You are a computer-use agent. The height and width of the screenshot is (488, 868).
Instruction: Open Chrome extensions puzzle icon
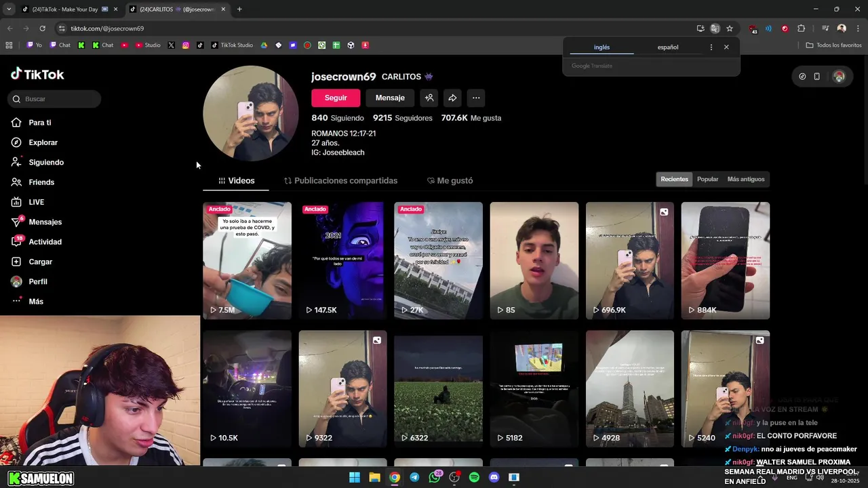coord(802,28)
